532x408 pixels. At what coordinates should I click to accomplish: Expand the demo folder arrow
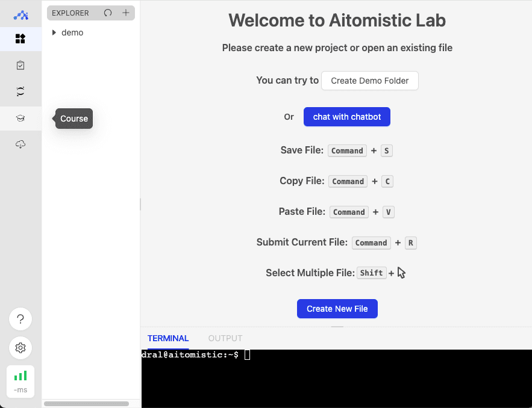54,32
